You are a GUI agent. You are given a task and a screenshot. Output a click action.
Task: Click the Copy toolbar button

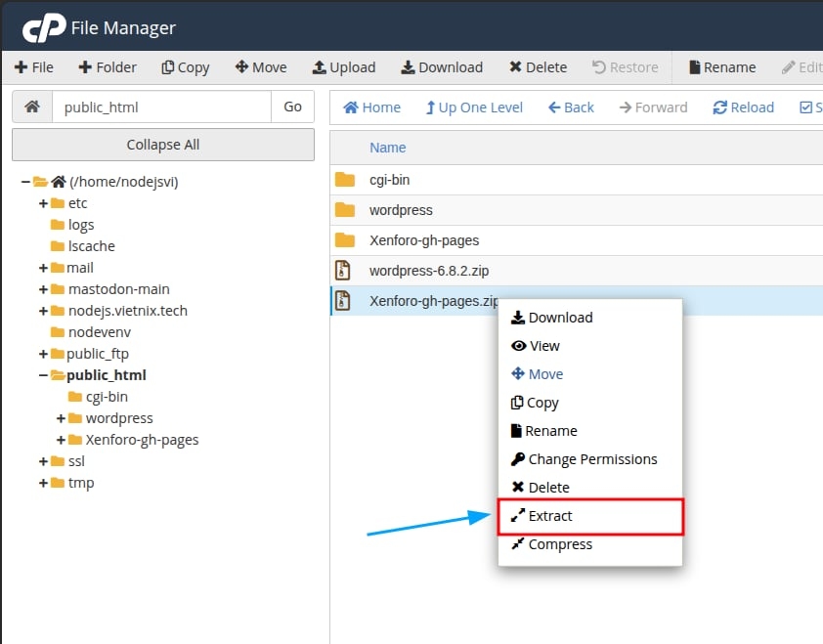[186, 67]
